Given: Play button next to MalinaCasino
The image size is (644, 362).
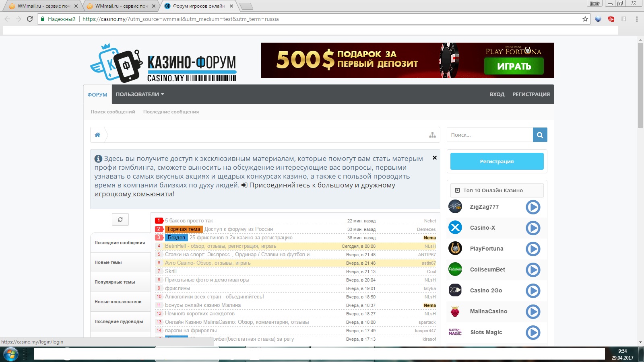Looking at the screenshot, I should click(533, 312).
